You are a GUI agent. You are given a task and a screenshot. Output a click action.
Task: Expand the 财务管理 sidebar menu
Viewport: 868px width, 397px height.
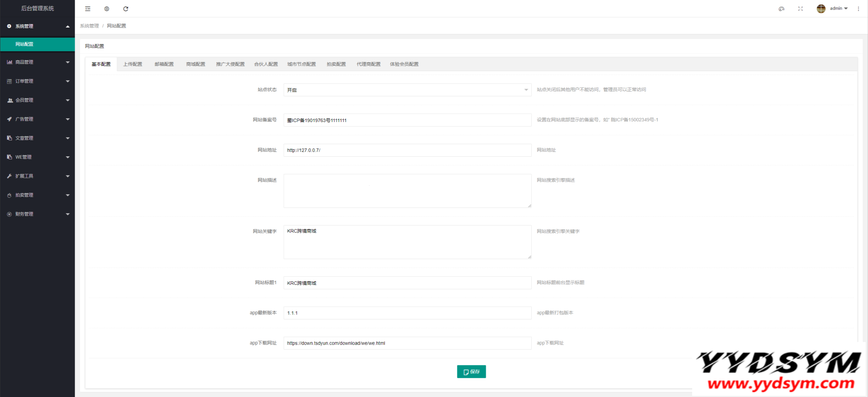pyautogui.click(x=38, y=214)
